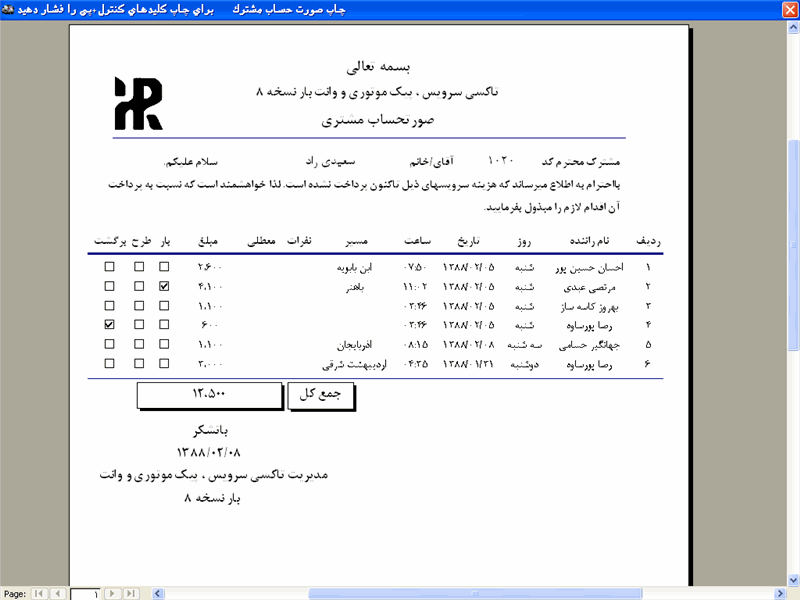Click the horizontal scrollbar thumb

[x=475, y=593]
